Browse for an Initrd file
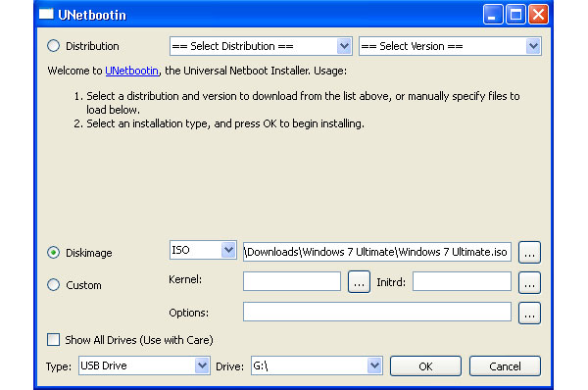Image resolution: width=588 pixels, height=390 pixels. (x=529, y=282)
